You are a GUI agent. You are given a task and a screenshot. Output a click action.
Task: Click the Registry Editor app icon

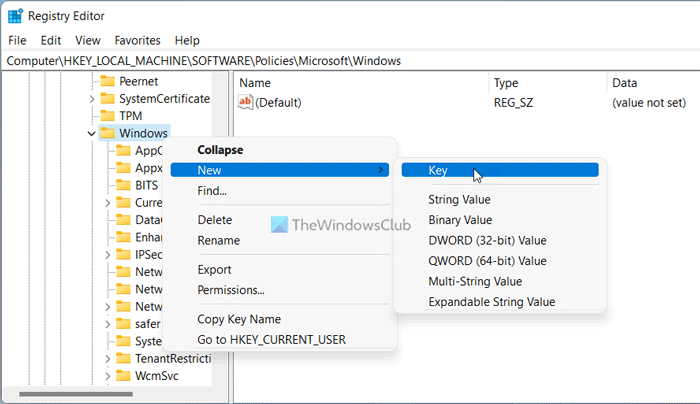15,16
